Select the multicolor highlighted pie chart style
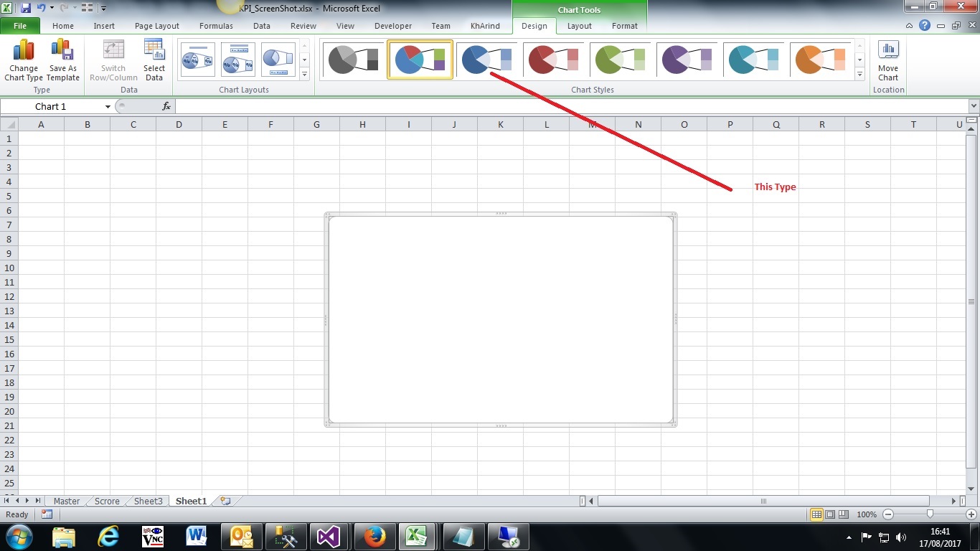 tap(420, 60)
